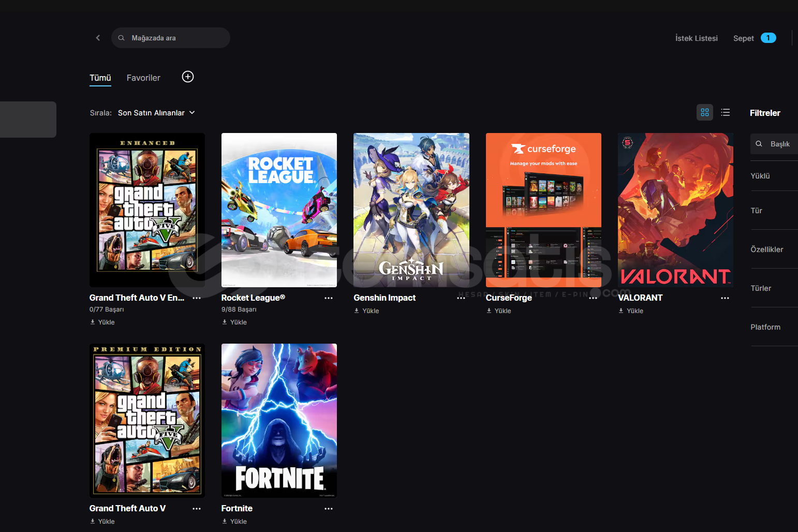Click the filter Başlık search icon
The image size is (798, 532).
coord(759,144)
